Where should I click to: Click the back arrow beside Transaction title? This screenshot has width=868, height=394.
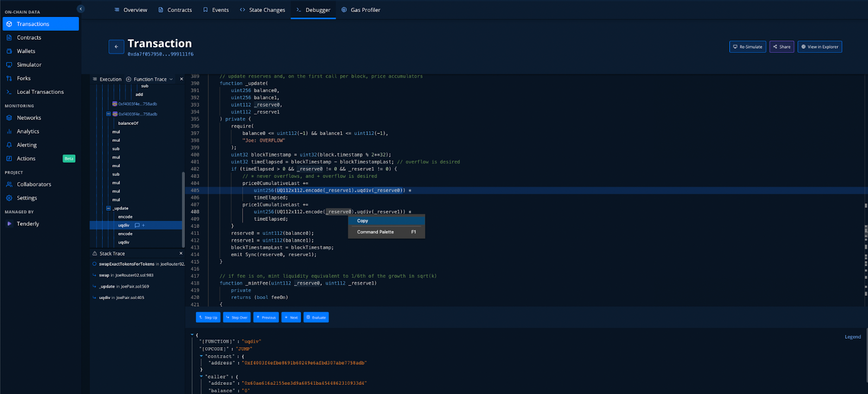[116, 47]
